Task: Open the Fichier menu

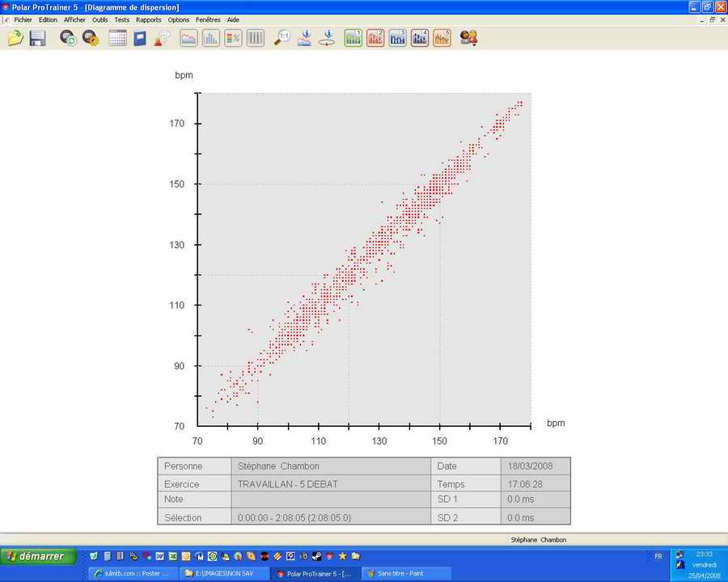Action: [23, 19]
